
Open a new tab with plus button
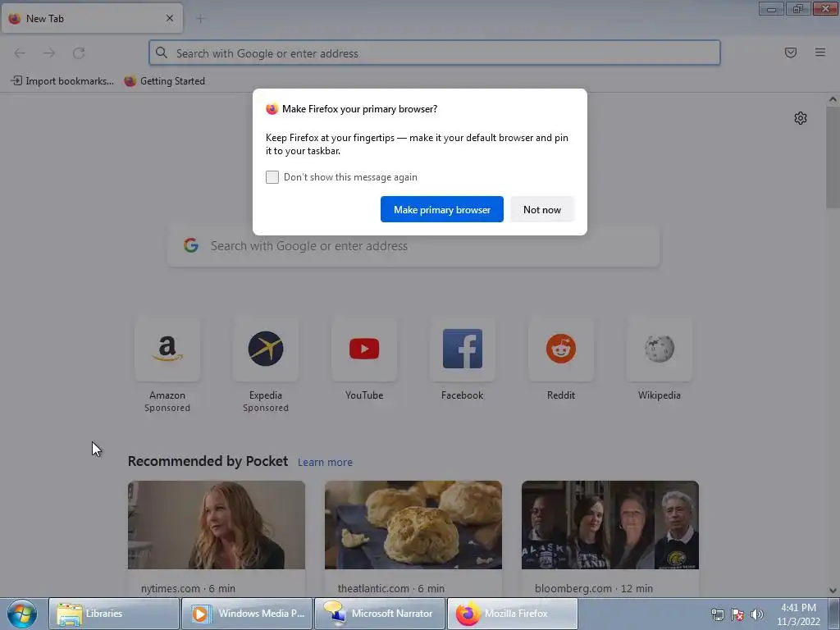coord(200,19)
